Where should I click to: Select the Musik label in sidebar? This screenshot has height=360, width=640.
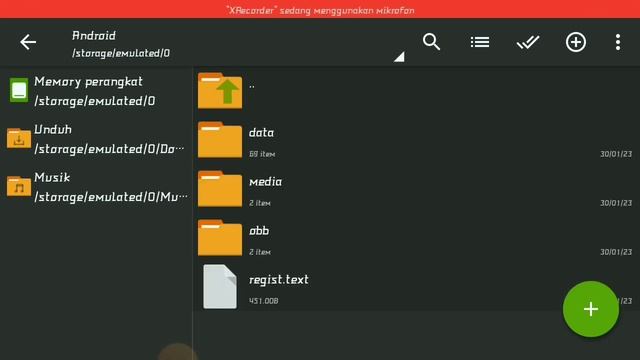click(x=52, y=178)
